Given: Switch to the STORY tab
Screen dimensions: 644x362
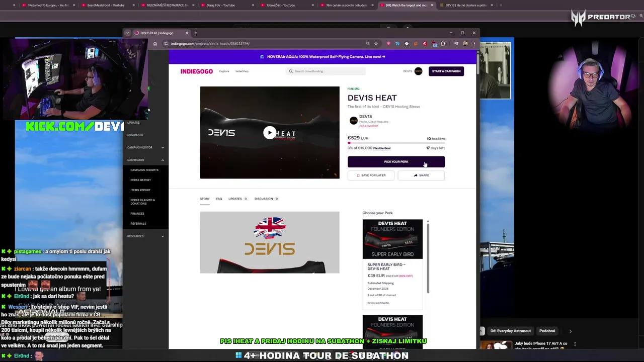Looking at the screenshot, I should click(x=205, y=199).
